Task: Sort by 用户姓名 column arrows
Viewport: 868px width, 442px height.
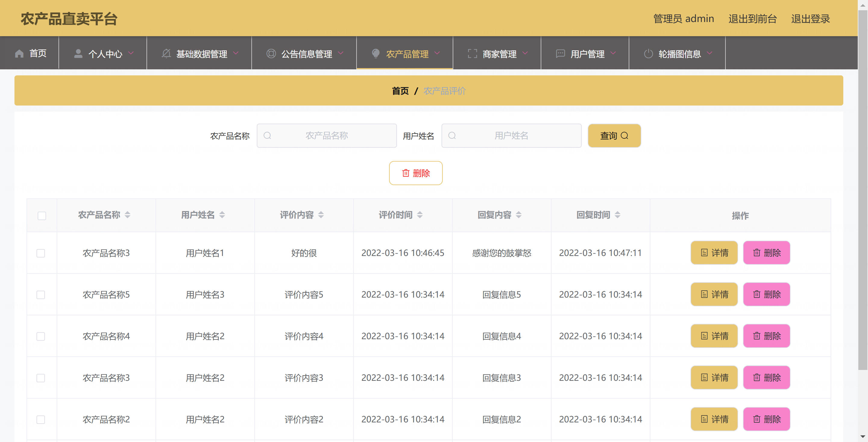Action: pyautogui.click(x=222, y=215)
